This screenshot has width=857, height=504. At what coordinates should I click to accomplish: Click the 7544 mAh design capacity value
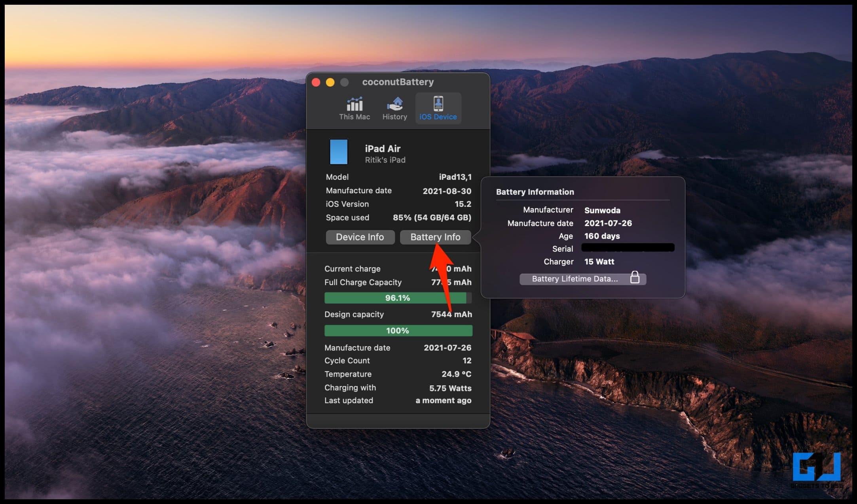(x=451, y=314)
